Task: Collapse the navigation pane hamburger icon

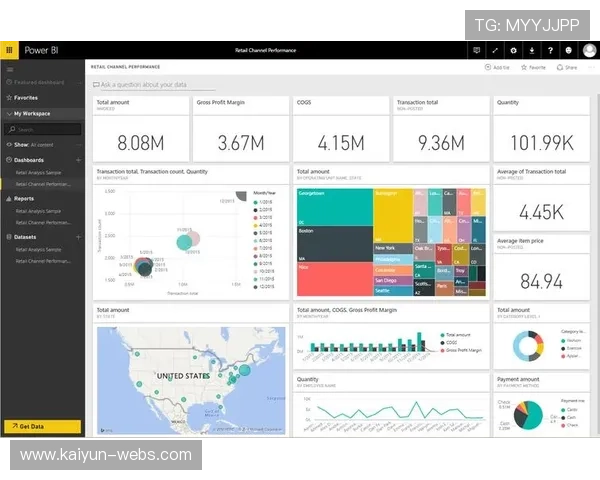Action: [10, 70]
